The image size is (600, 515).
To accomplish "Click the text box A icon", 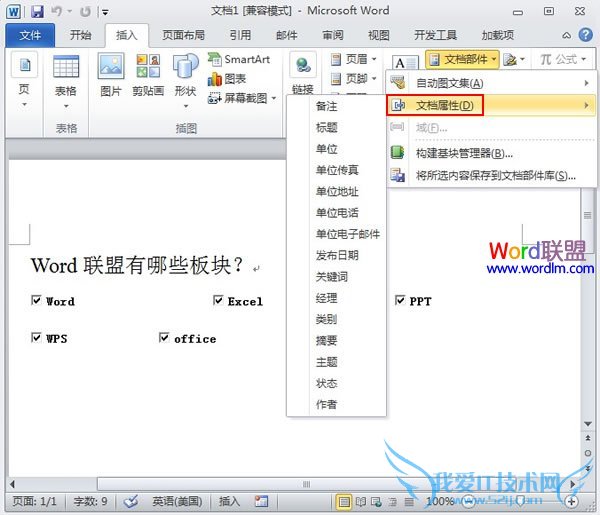I will coord(405,62).
